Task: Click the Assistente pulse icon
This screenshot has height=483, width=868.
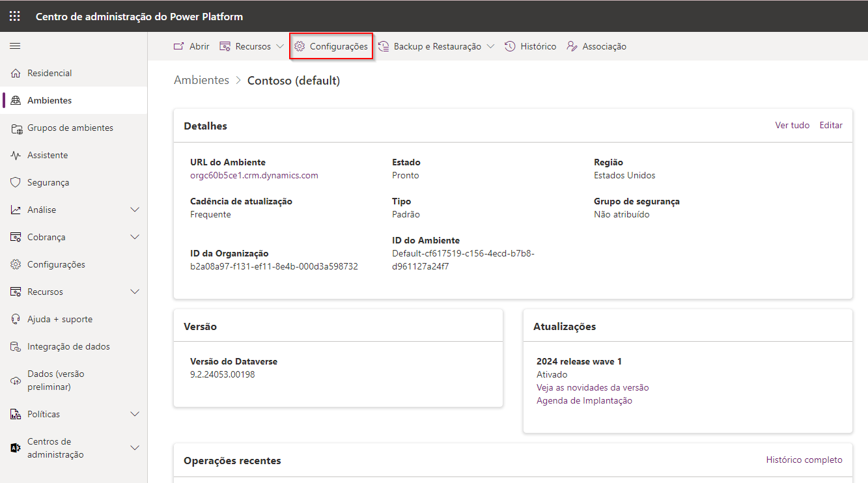Action: (16, 156)
